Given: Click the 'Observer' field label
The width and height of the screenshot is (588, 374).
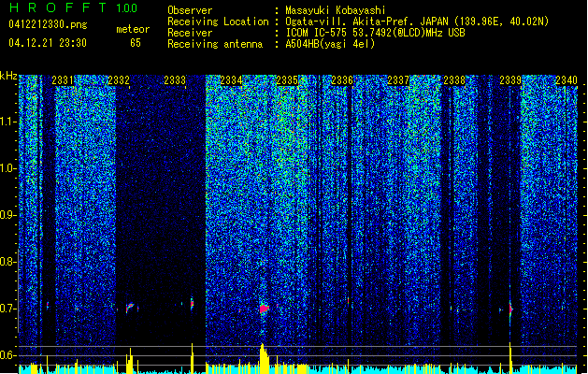Looking at the screenshot, I should [x=190, y=10].
